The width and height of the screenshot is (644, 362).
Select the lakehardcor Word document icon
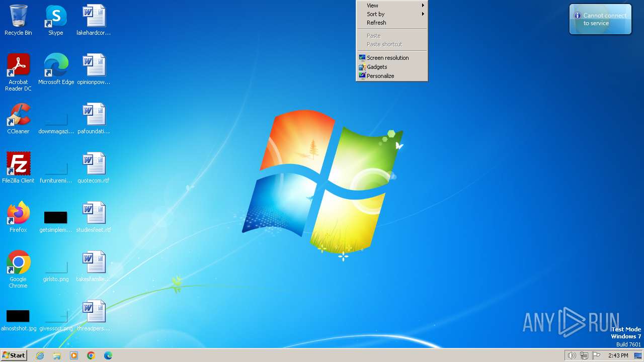tap(94, 20)
